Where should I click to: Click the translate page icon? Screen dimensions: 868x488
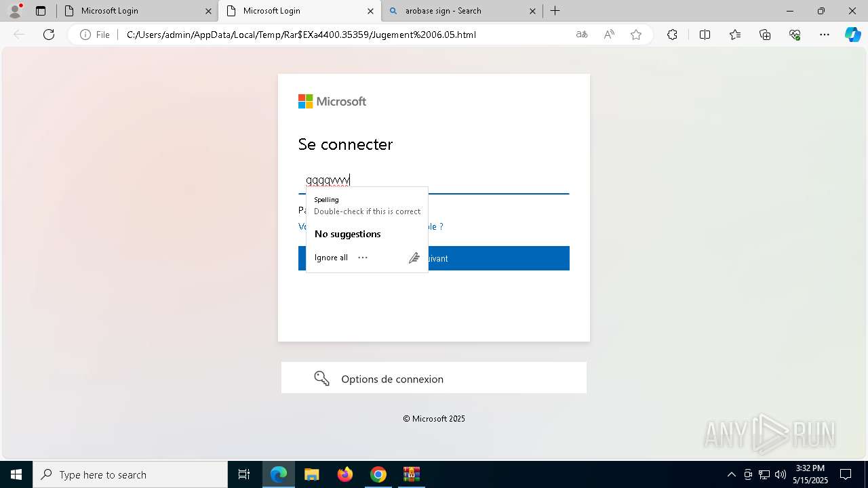point(581,35)
